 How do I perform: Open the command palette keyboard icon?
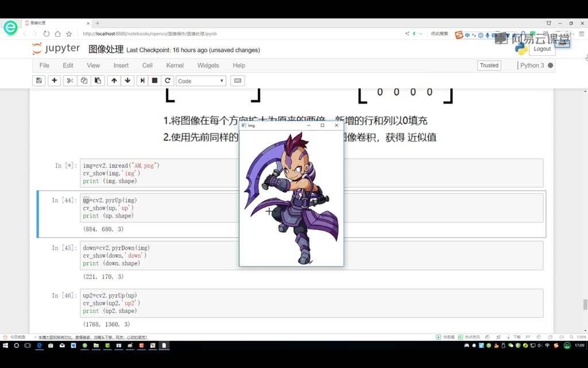[238, 80]
